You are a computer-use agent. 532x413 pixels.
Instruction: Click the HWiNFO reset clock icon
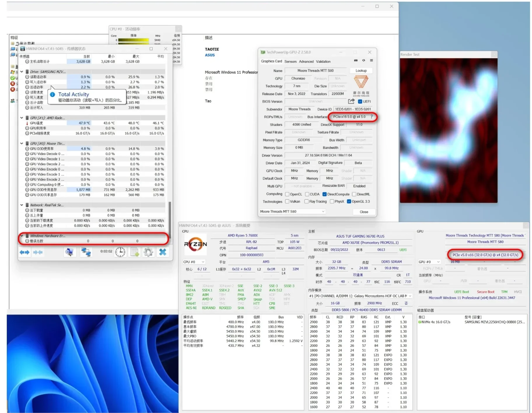tap(120, 252)
